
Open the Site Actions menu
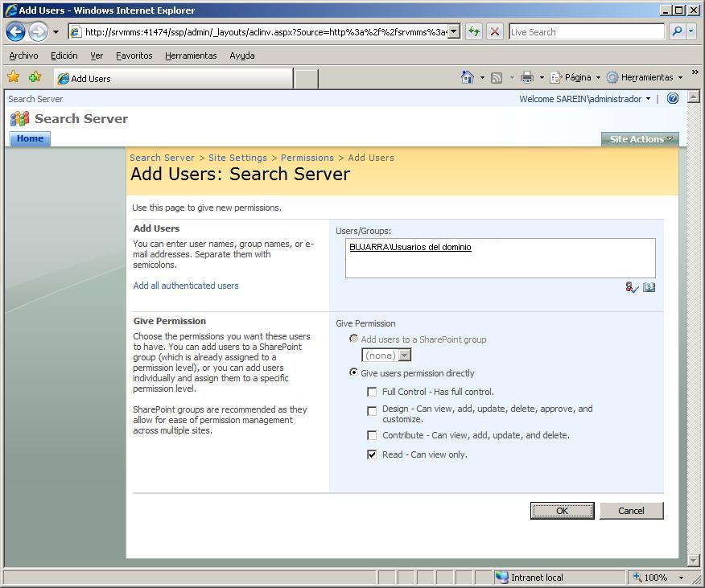pyautogui.click(x=641, y=139)
